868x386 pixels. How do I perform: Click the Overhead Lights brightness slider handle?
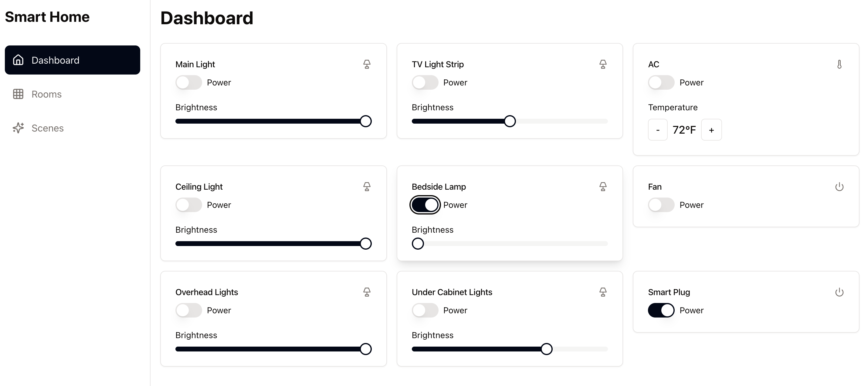[x=365, y=349]
